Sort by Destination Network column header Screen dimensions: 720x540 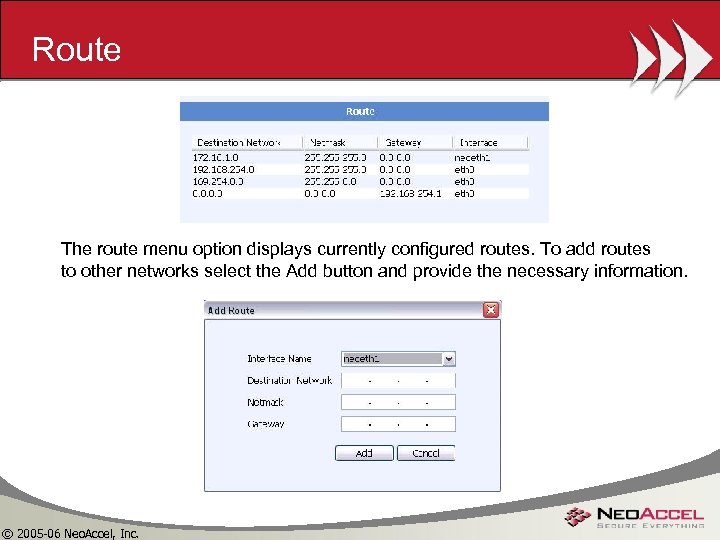click(x=247, y=143)
